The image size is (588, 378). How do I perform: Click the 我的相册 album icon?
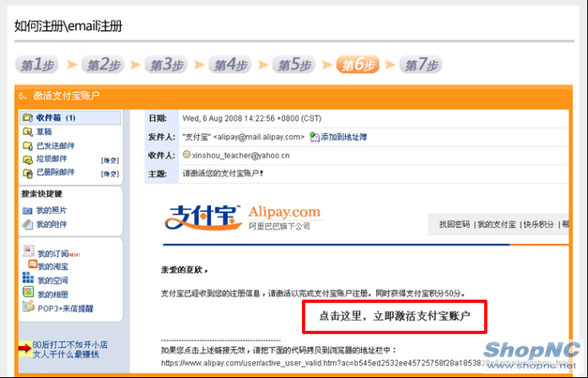(x=28, y=291)
